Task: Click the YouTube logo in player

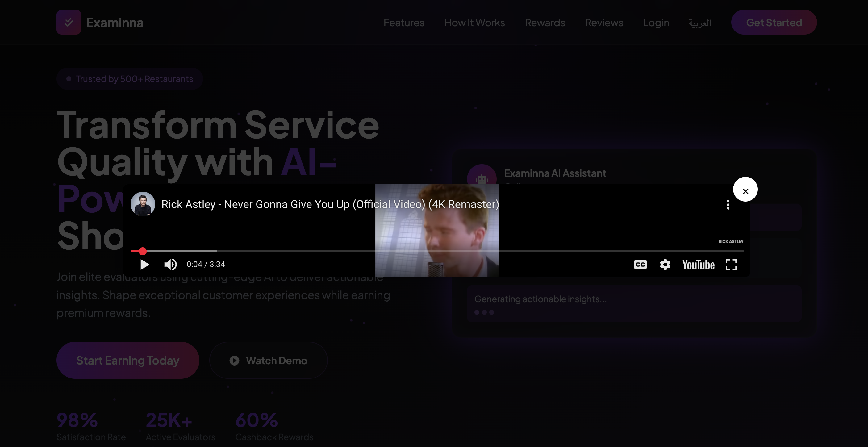Action: (x=698, y=265)
